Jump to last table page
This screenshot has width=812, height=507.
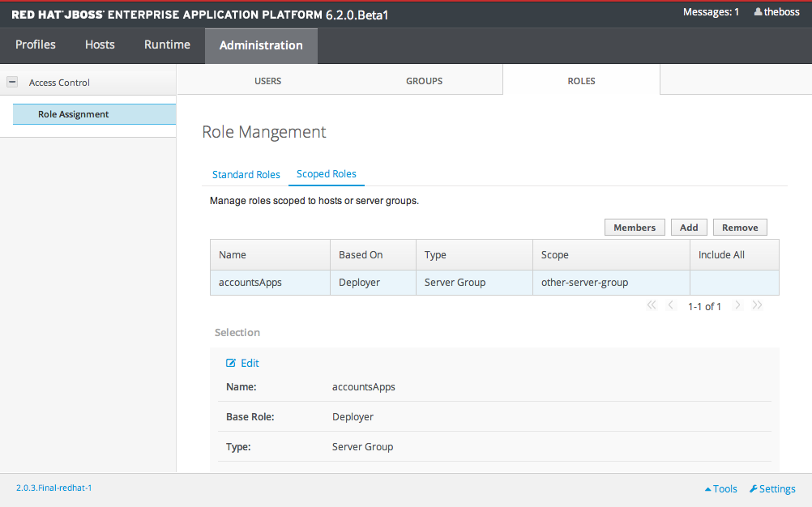(758, 305)
